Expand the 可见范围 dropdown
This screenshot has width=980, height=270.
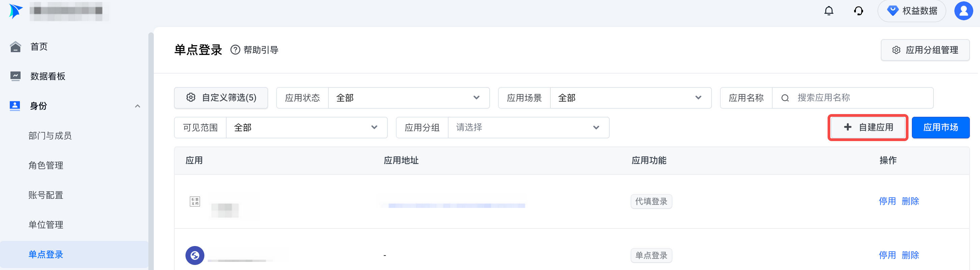[x=306, y=128]
